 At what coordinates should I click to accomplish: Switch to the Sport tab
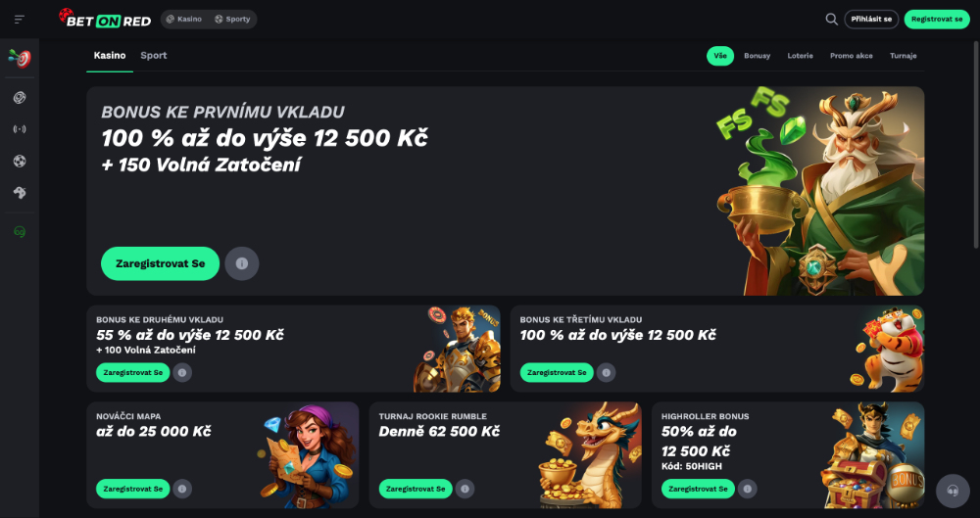pos(154,56)
